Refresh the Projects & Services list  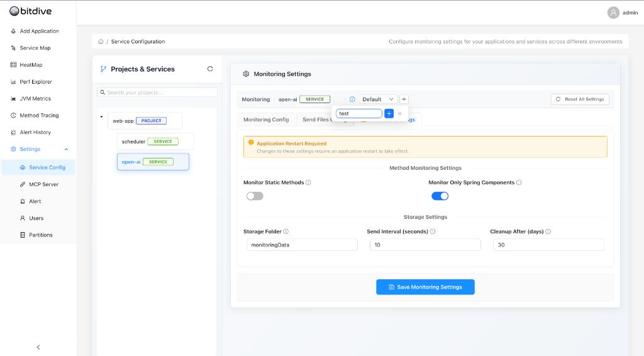point(210,69)
